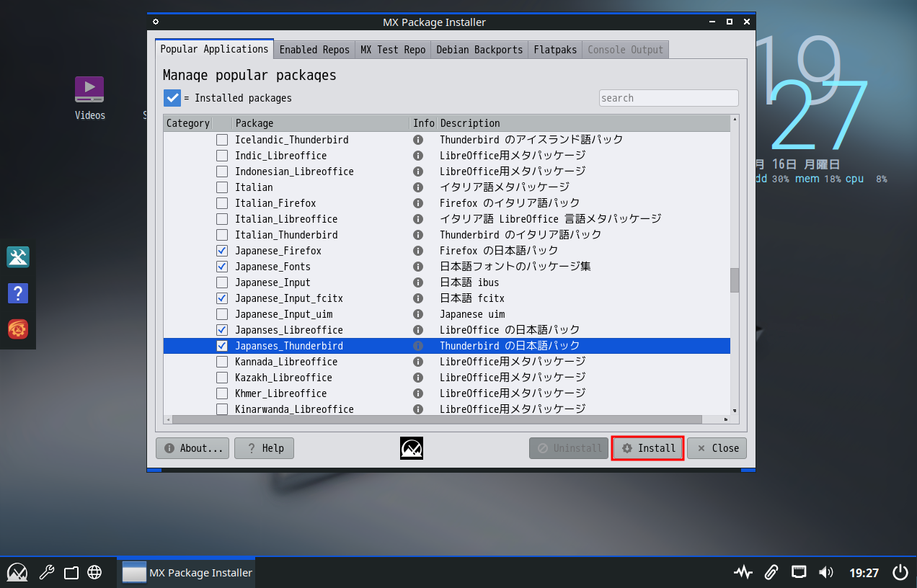
Task: Select the Kinarwanda_Libreoffice row
Action: tap(447, 409)
